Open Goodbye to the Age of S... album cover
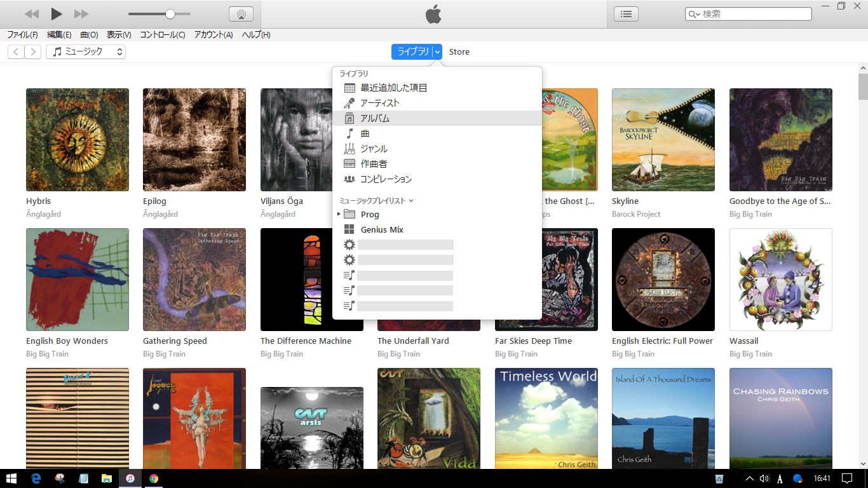The width and height of the screenshot is (868, 488). click(781, 140)
